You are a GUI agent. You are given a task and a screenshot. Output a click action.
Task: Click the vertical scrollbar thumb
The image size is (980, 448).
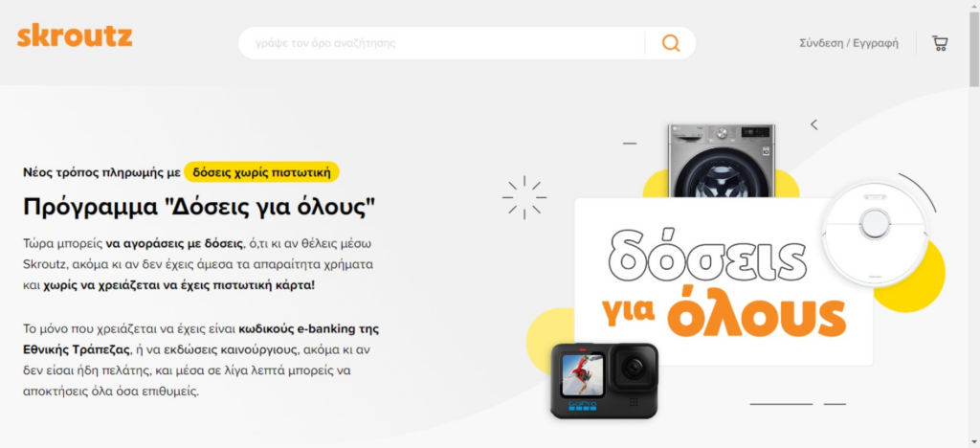(x=974, y=48)
